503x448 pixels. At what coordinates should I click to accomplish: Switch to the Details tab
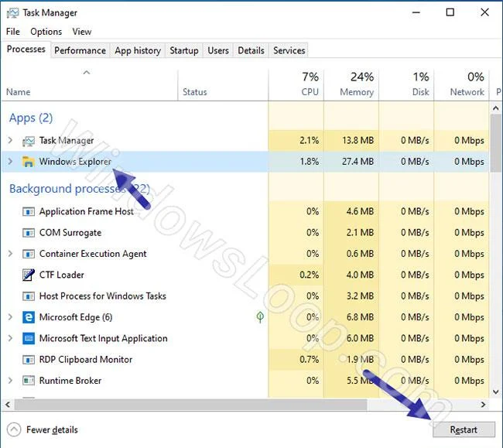pos(251,50)
